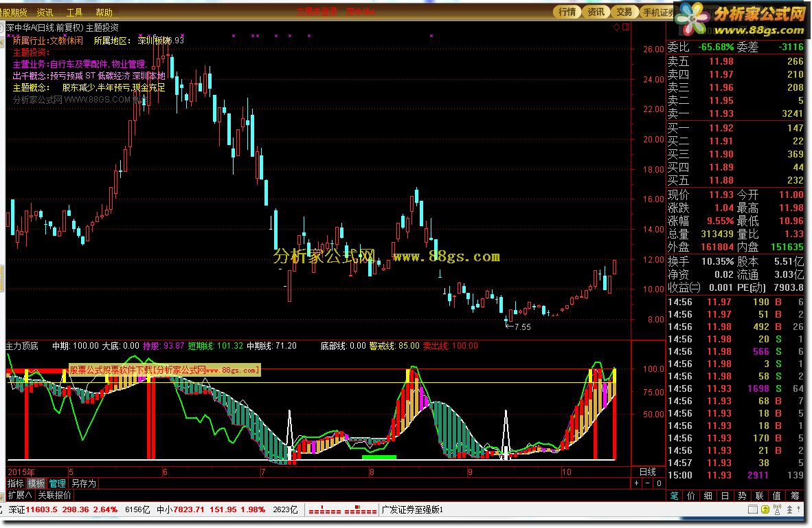
Task: Open the 期货 menu at top left
Action: [x=14, y=12]
